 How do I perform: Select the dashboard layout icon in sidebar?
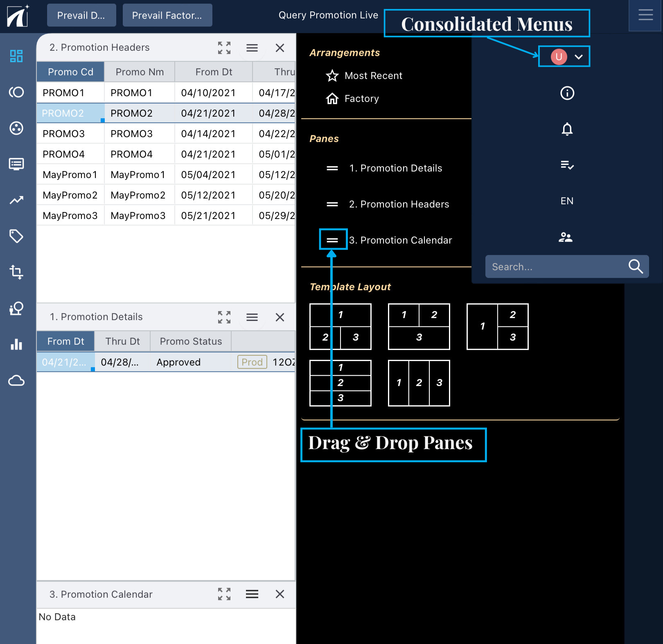[x=16, y=56]
